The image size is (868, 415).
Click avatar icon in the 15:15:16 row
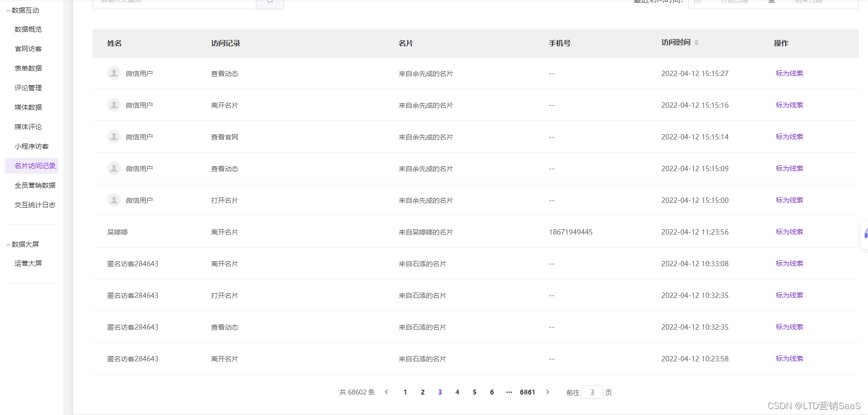(114, 105)
